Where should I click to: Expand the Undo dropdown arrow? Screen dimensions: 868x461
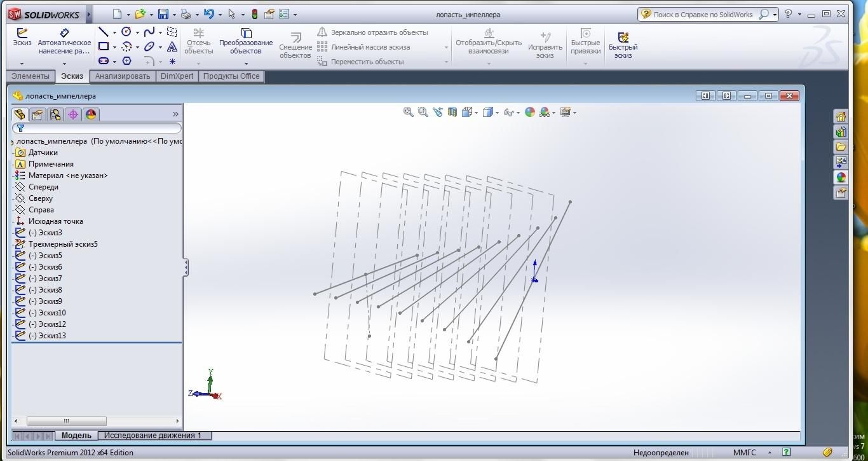(220, 15)
